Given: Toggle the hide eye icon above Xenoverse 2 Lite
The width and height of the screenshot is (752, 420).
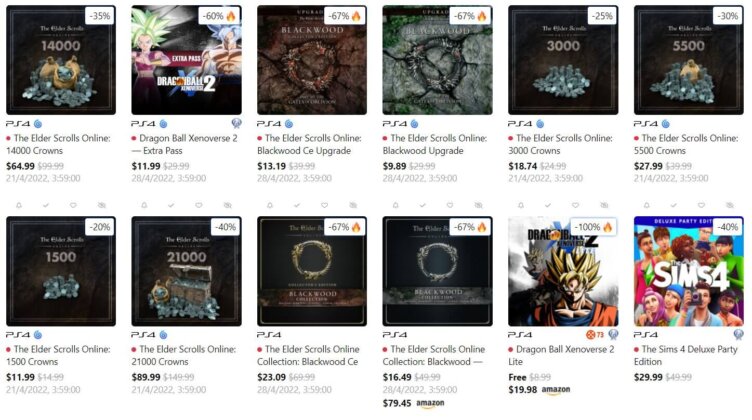Looking at the screenshot, I should (x=604, y=205).
